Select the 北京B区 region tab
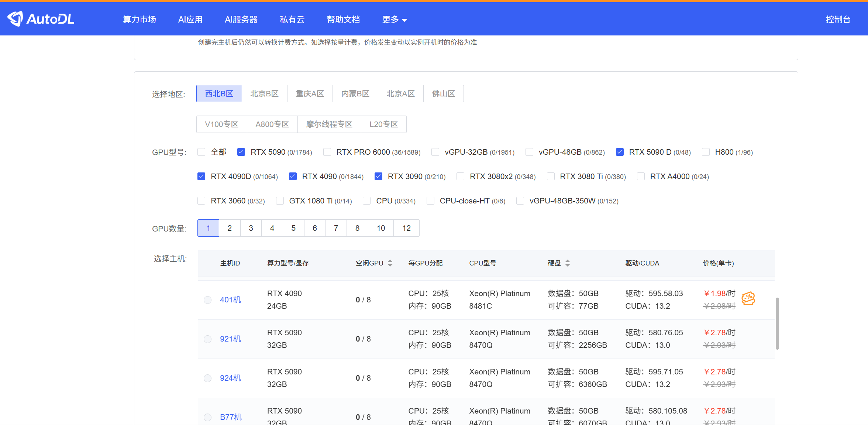Screen dimensions: 868x425 click(x=265, y=94)
